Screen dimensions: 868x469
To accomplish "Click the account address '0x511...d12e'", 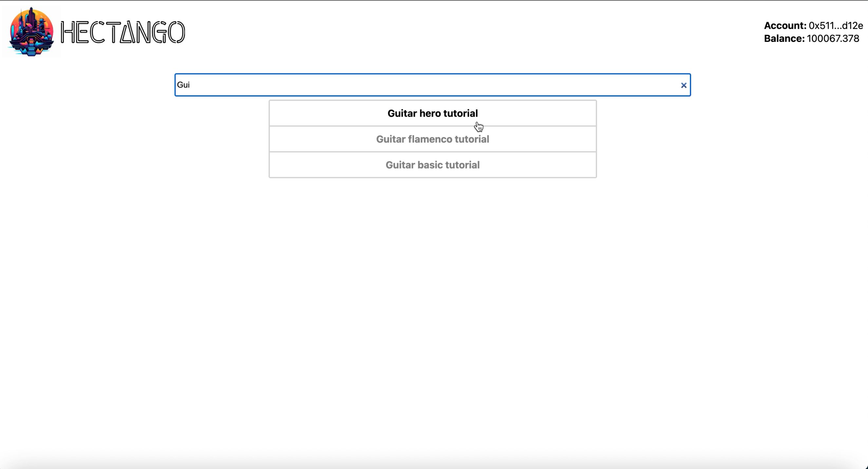I will [x=836, y=26].
